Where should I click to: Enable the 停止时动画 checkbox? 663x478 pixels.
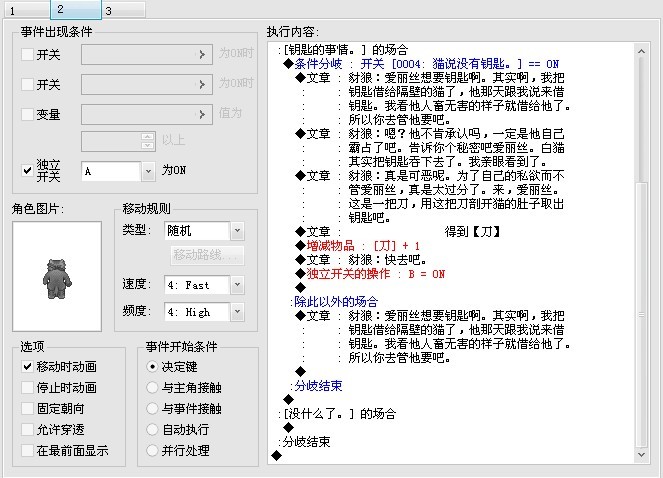(x=27, y=387)
